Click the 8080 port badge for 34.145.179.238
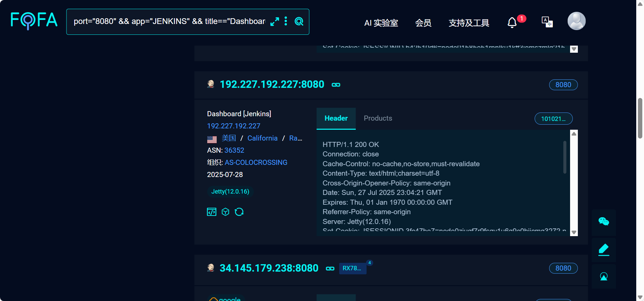Image resolution: width=644 pixels, height=301 pixels. click(563, 268)
